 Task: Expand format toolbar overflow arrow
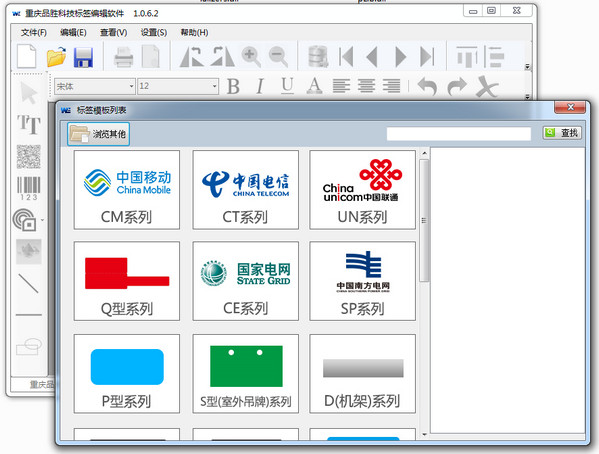click(x=527, y=96)
